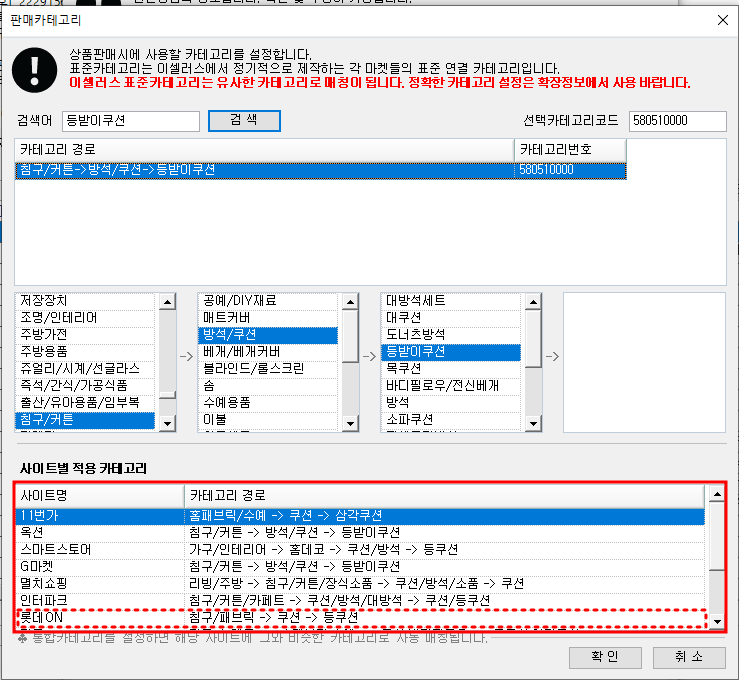Select 공예/DIY재료 subcategory
The width and height of the screenshot is (739, 680).
pos(268,301)
